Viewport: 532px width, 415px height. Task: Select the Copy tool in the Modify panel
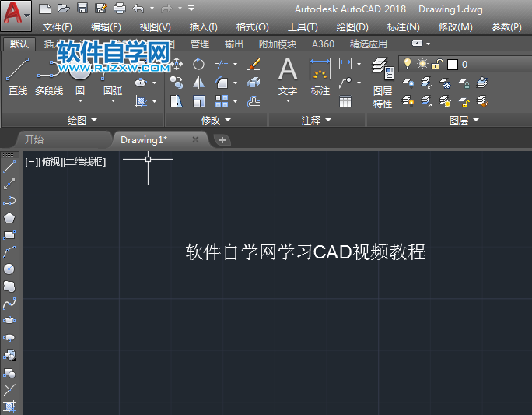coord(177,83)
